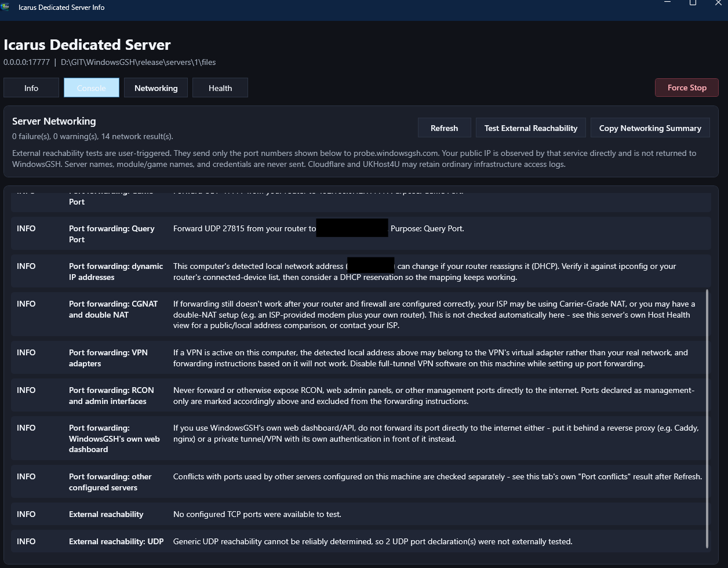Click the app icon in title bar
Viewport: 728px width, 568px height.
5,6
